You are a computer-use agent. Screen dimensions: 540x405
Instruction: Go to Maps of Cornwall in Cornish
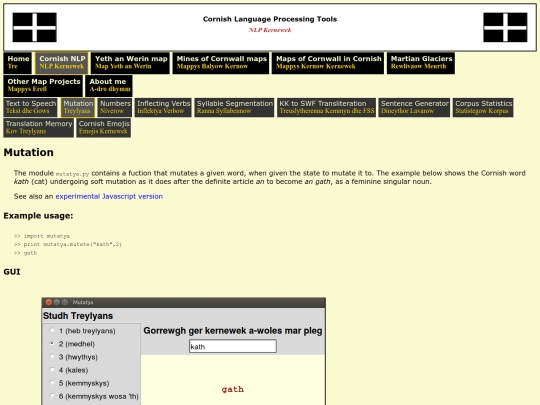(328, 63)
